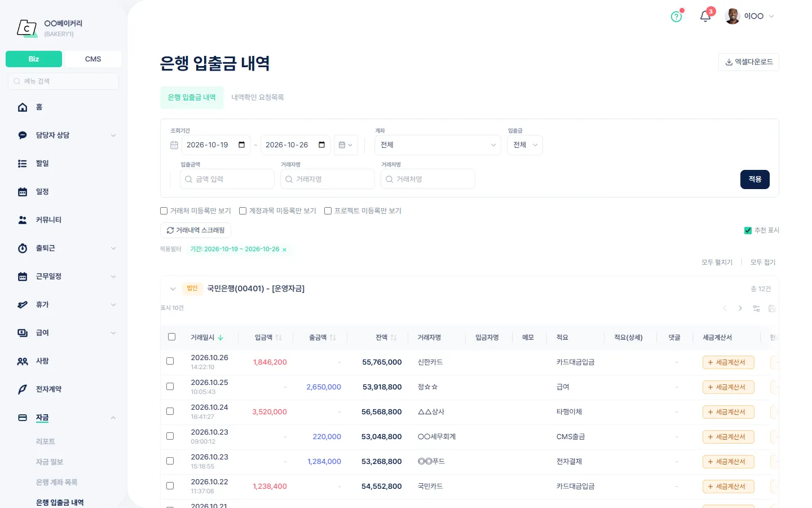The image size is (812, 508).
Task: Click the 커뮤니티 people icon
Action: coord(23,220)
